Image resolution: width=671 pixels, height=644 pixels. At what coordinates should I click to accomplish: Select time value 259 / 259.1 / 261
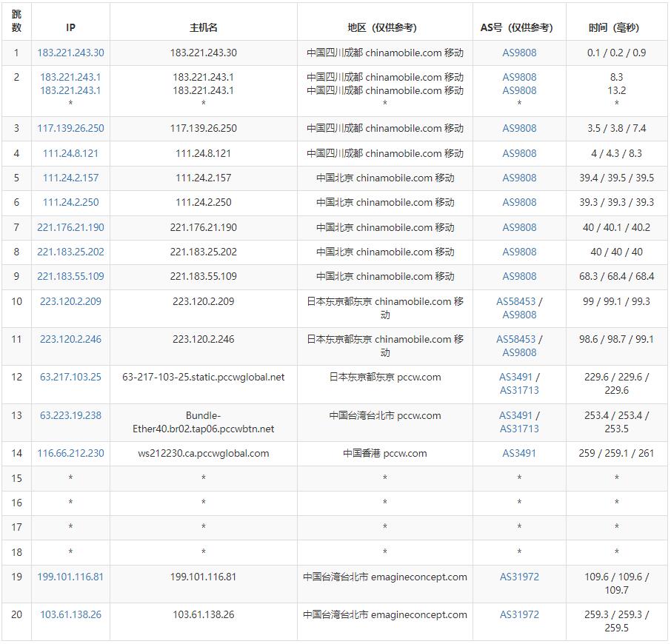(x=617, y=453)
